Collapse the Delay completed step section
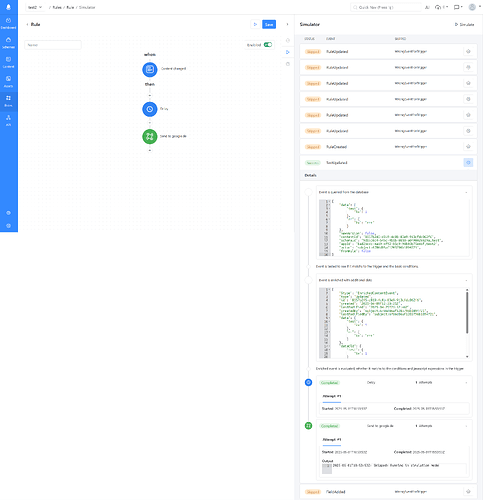 [x=466, y=383]
